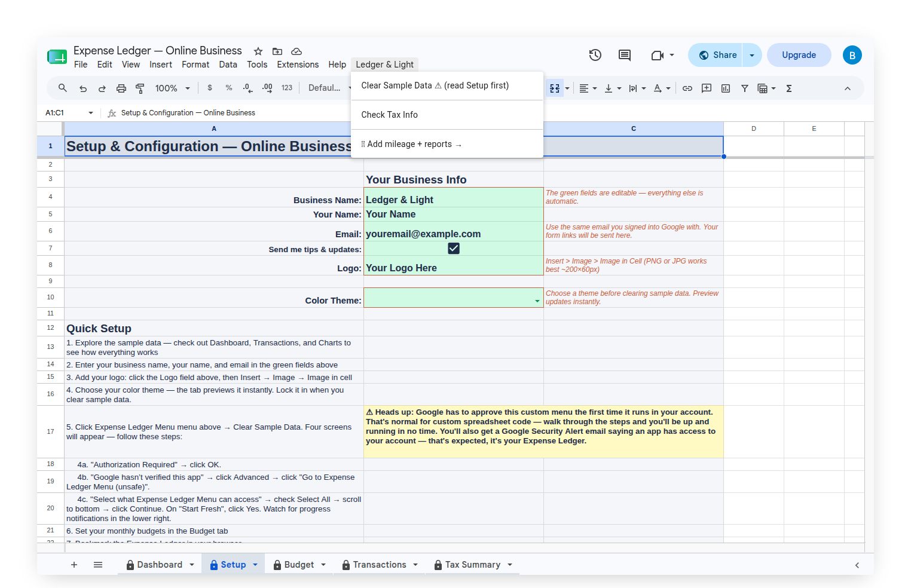Open the Data menu
This screenshot has width=911, height=588.
[x=228, y=65]
